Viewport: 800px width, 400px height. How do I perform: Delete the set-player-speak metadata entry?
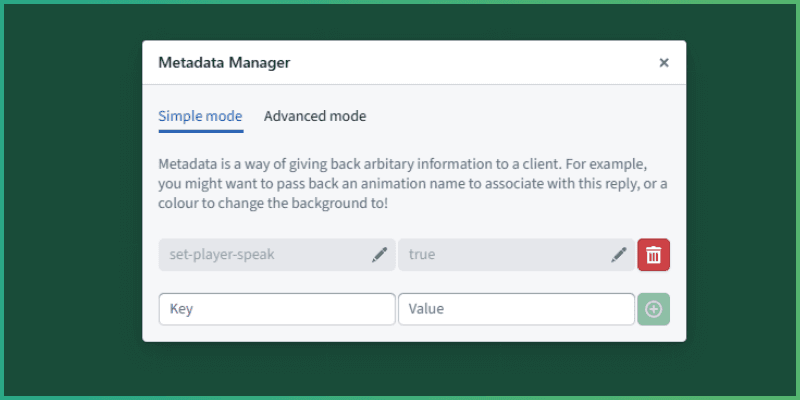[653, 255]
